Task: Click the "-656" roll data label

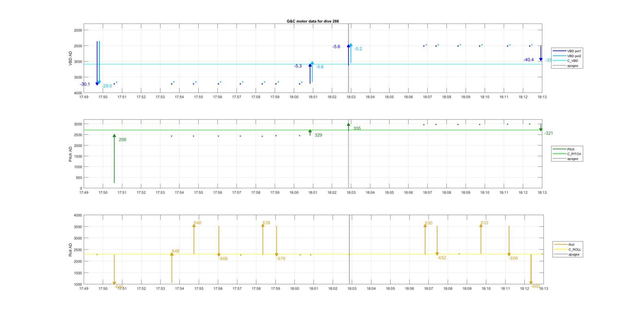Action: [x=513, y=258]
